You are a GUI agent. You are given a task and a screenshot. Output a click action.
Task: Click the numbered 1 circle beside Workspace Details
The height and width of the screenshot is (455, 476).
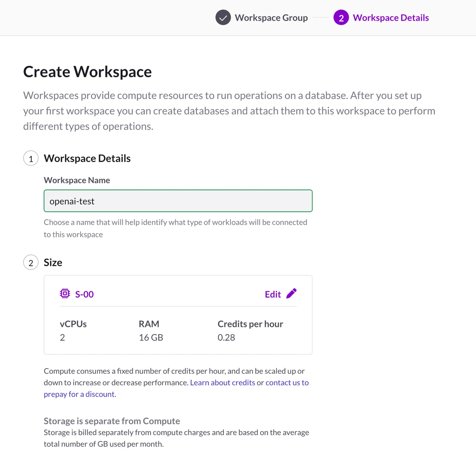point(31,159)
